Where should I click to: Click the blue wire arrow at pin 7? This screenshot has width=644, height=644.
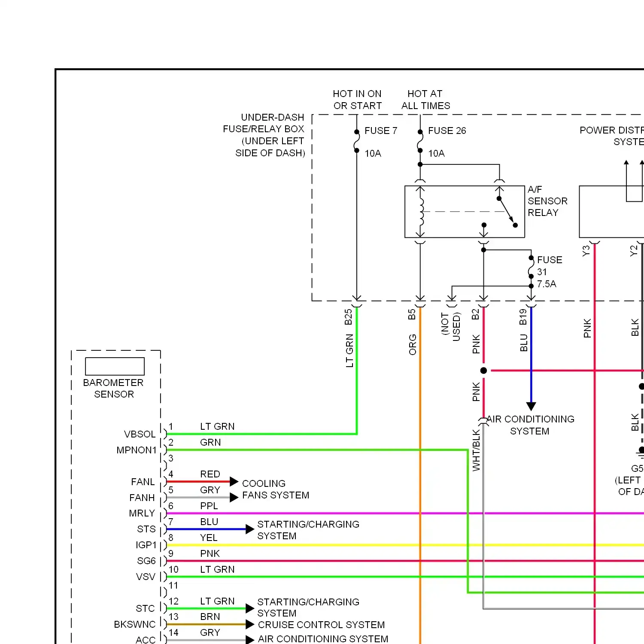click(250, 529)
